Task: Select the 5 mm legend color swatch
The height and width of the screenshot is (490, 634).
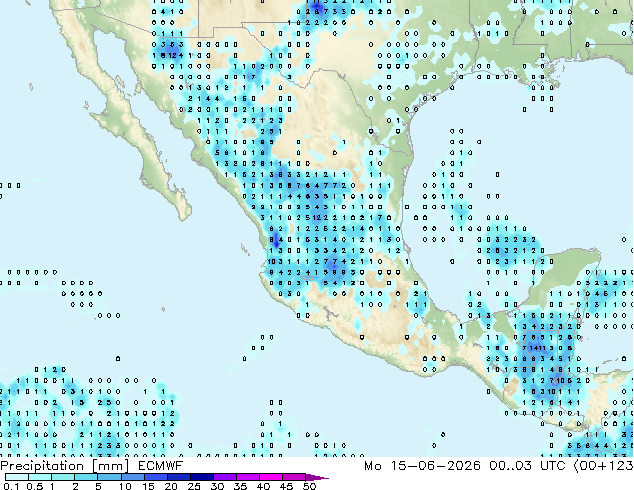Action: (109, 477)
